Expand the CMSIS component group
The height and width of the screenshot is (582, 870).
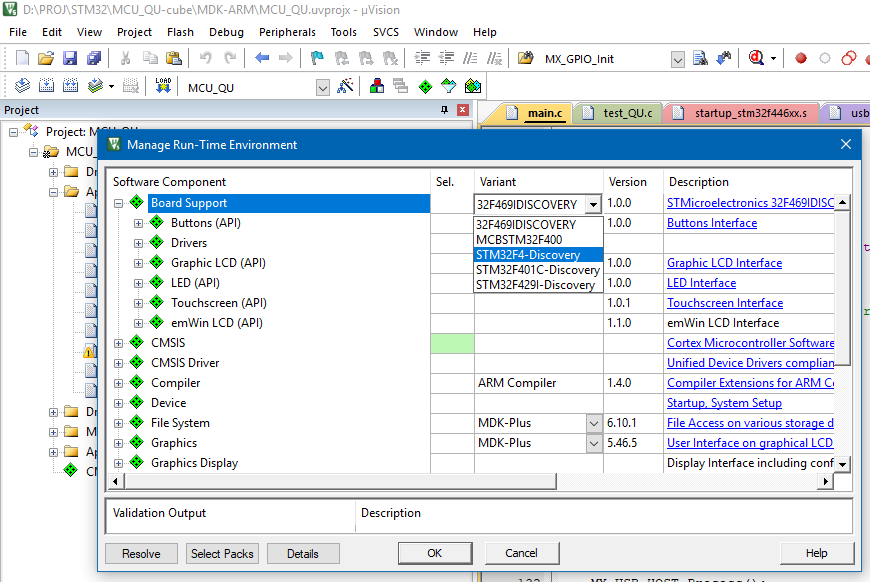tap(118, 343)
